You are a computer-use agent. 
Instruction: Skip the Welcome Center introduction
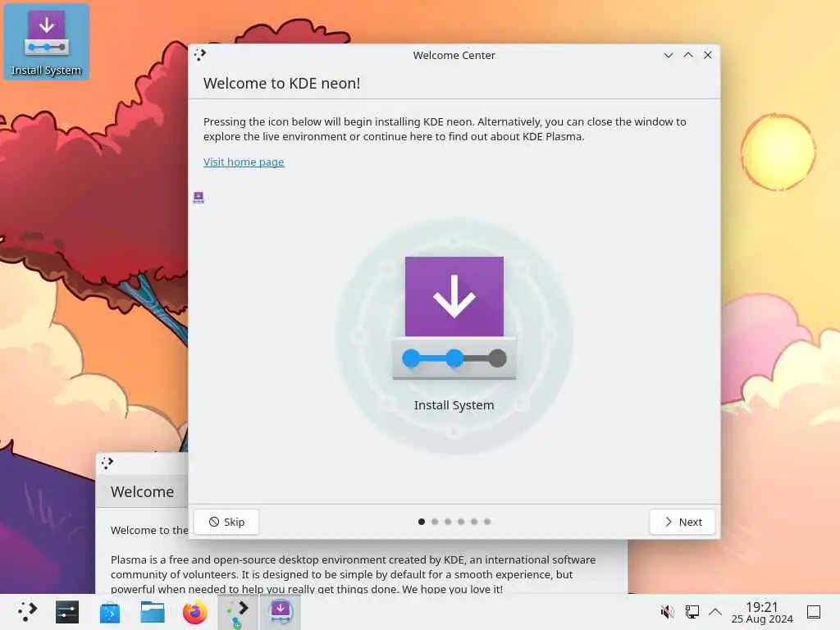226,522
